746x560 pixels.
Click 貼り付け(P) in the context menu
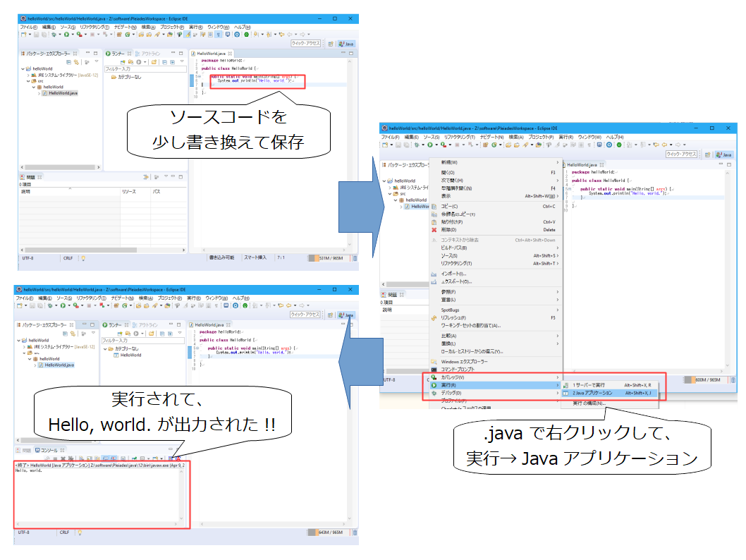pyautogui.click(x=495, y=222)
